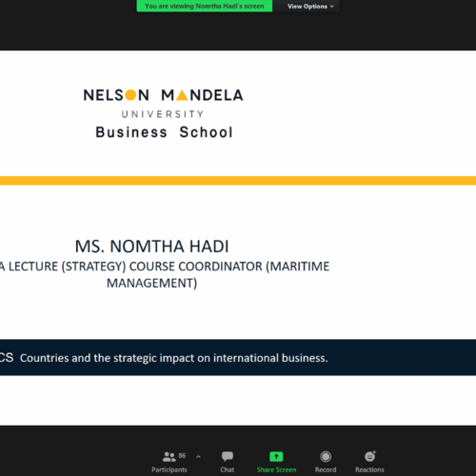Click the green Share Screen icon

276,457
